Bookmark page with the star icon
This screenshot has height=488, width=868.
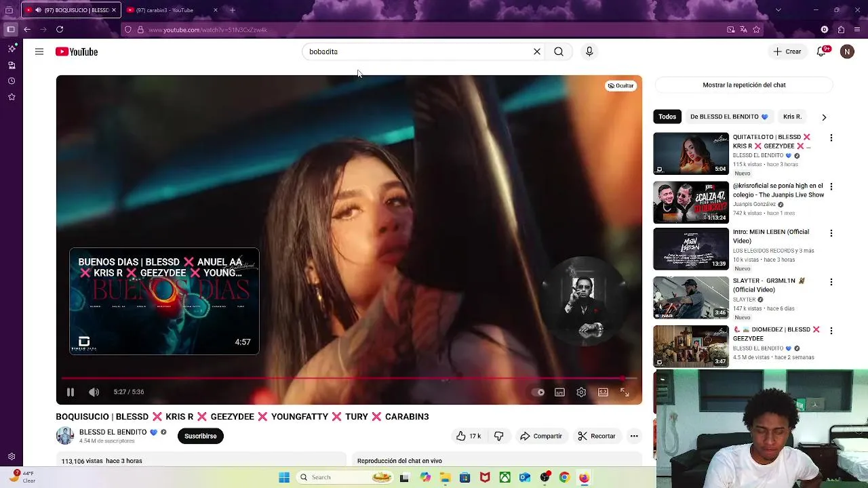pos(756,30)
